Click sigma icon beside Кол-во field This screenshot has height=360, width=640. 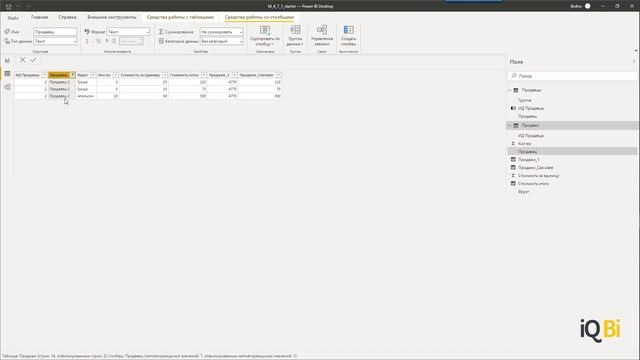[513, 144]
